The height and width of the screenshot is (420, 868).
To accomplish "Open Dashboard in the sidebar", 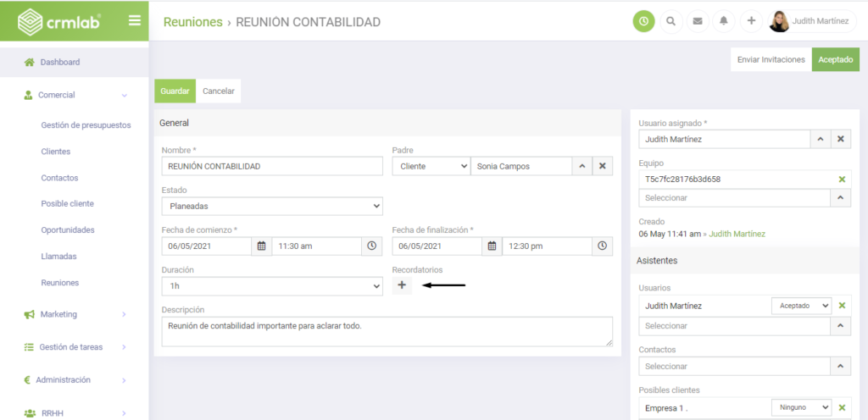I will pos(59,62).
